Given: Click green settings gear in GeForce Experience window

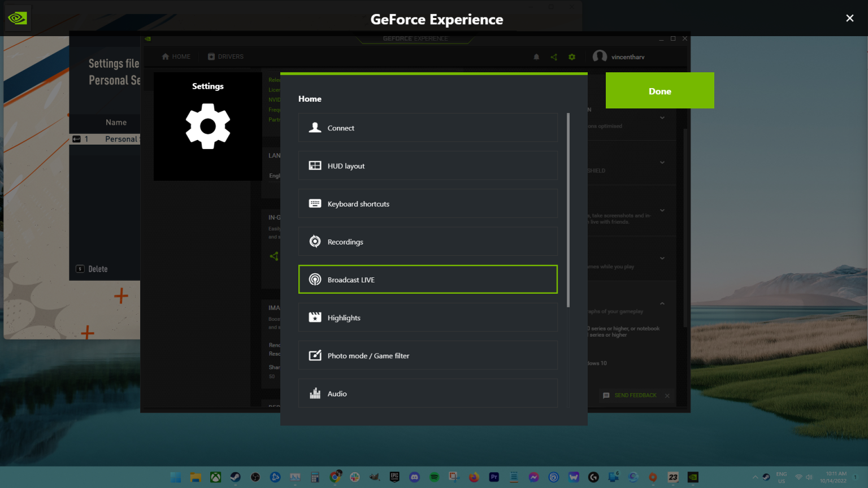Looking at the screenshot, I should tap(572, 57).
